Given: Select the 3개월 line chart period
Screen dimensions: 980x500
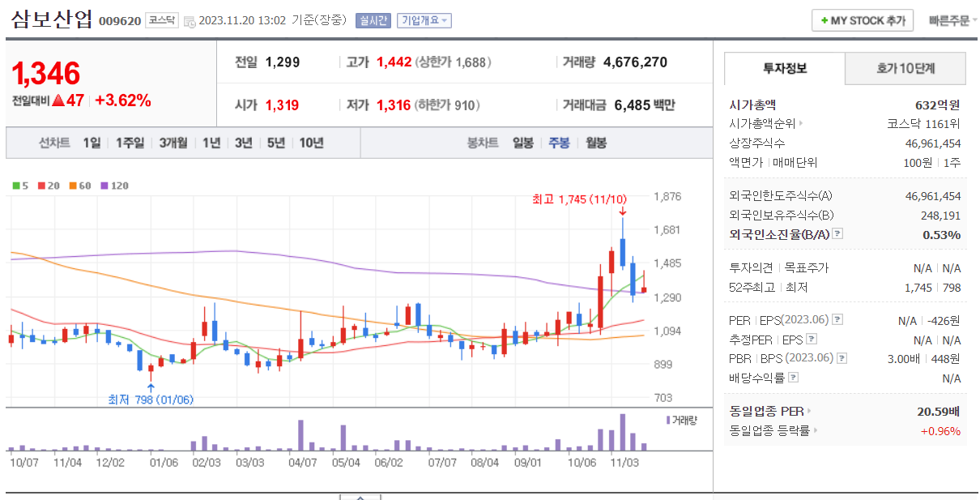Looking at the screenshot, I should click(x=173, y=143).
